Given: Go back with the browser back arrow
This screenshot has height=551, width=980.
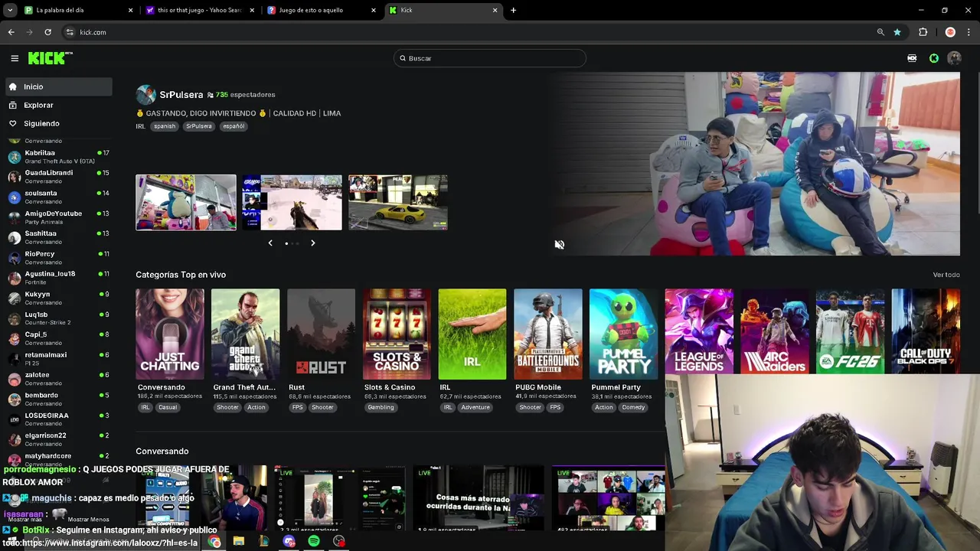Looking at the screenshot, I should [x=11, y=32].
